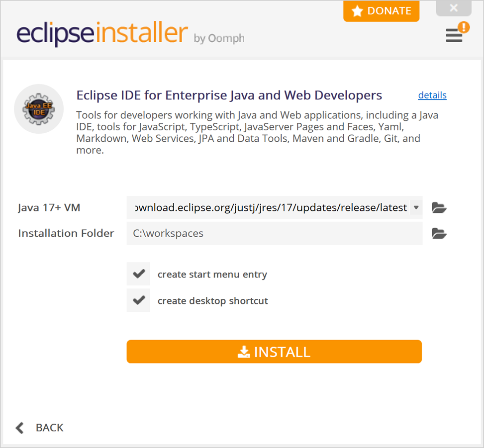Open the hamburger menu with notification badge
The height and width of the screenshot is (448, 484).
point(457,33)
